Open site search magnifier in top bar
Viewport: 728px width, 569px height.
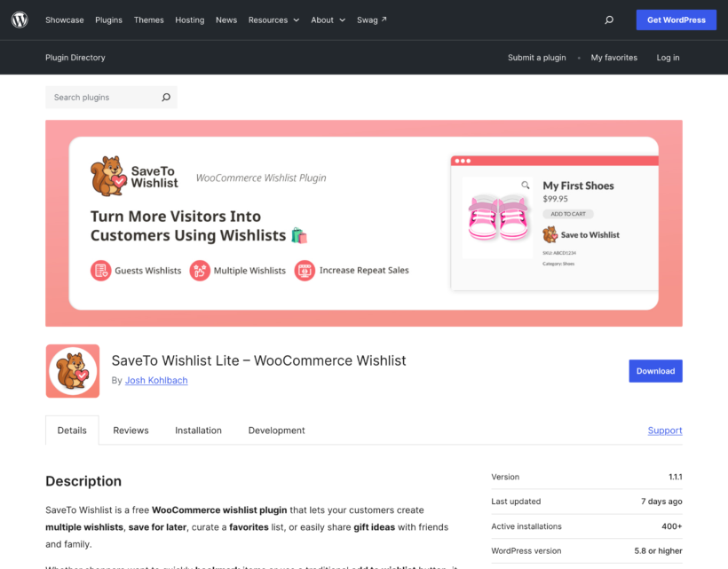click(x=609, y=20)
